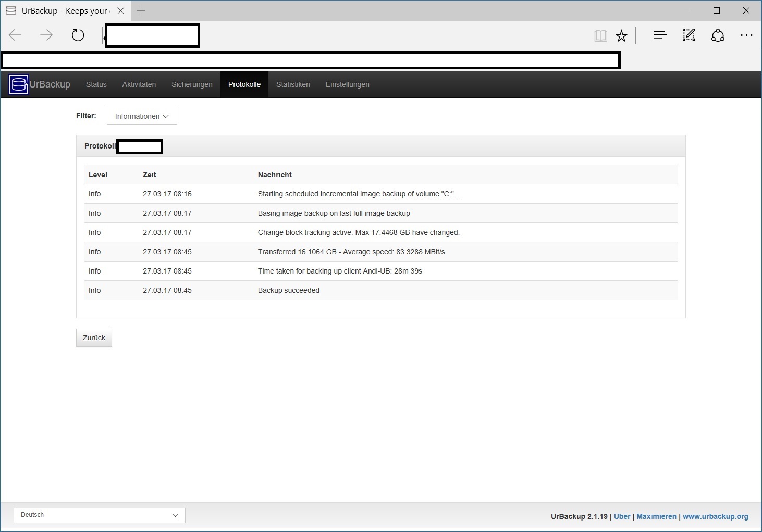
Task: Click the address bar field
Action: coord(152,35)
